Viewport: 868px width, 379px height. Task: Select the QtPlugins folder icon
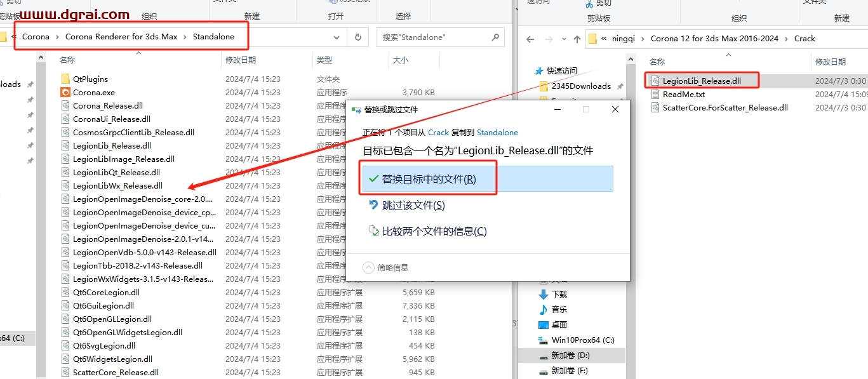(65, 79)
